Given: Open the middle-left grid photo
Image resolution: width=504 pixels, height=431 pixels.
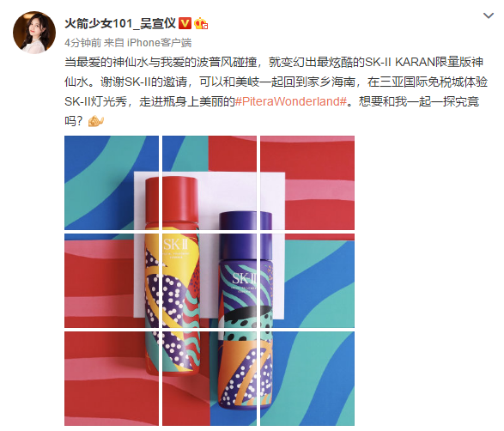Looking at the screenshot, I should [112, 281].
